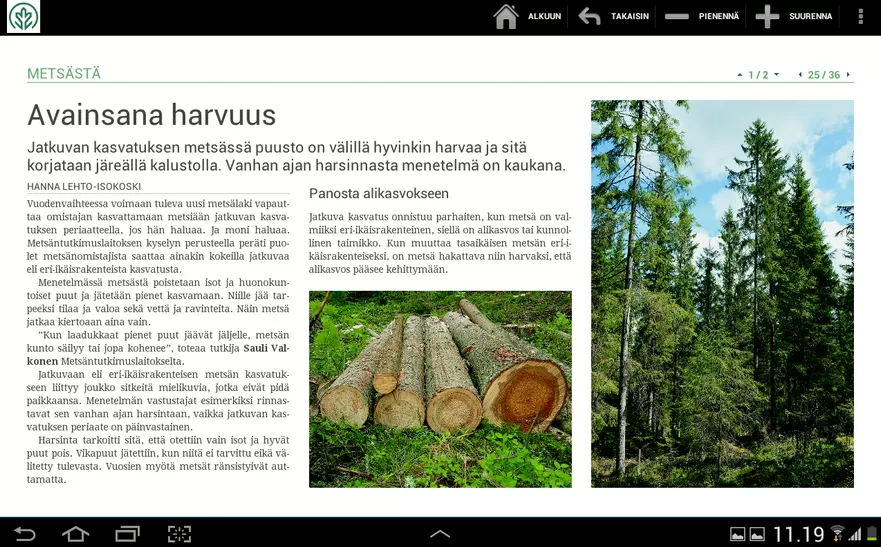Tap the lead paragraph starting Jatkuvan kasvatuksen
Viewport: 881px width, 547px height.
[x=297, y=156]
